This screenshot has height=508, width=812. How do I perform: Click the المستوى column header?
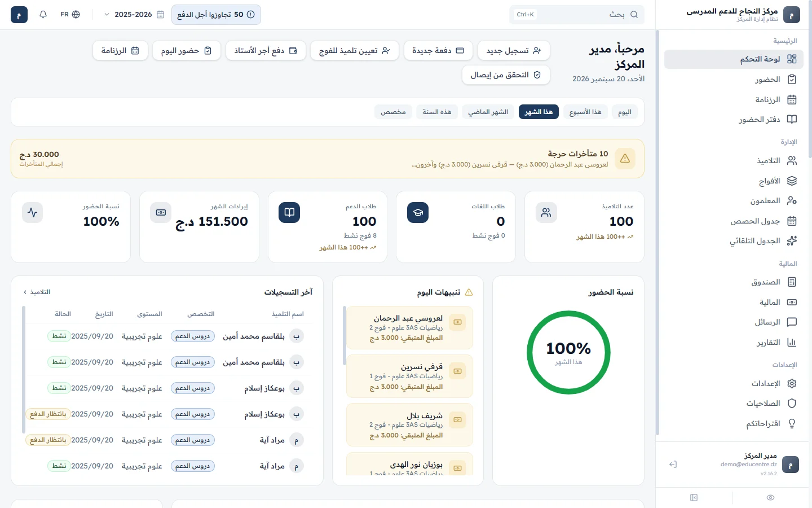click(149, 314)
